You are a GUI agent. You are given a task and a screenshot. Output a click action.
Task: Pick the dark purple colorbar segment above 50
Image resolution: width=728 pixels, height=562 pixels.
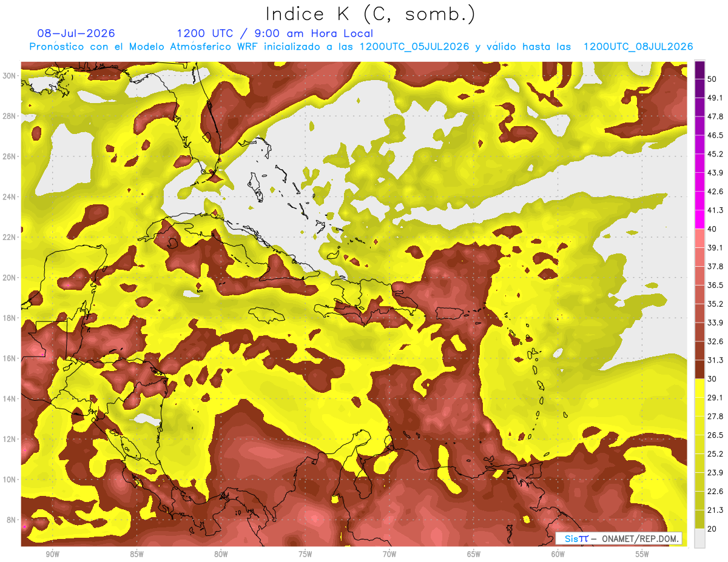(699, 70)
